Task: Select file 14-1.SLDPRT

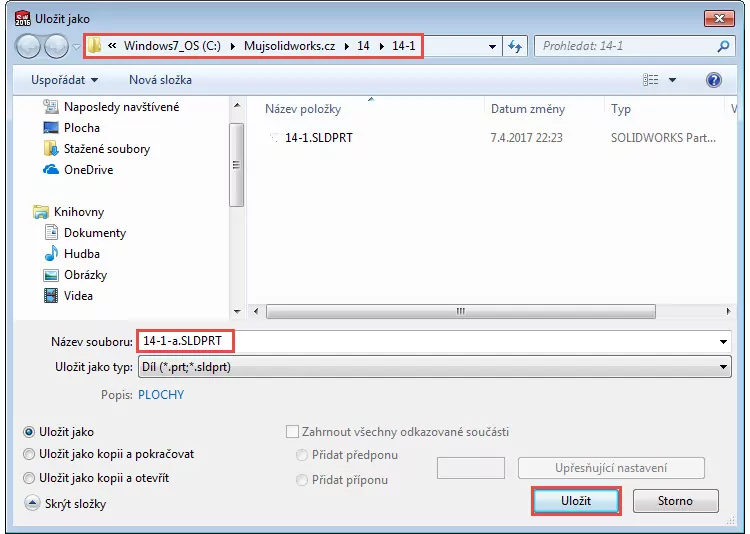Action: pos(319,138)
